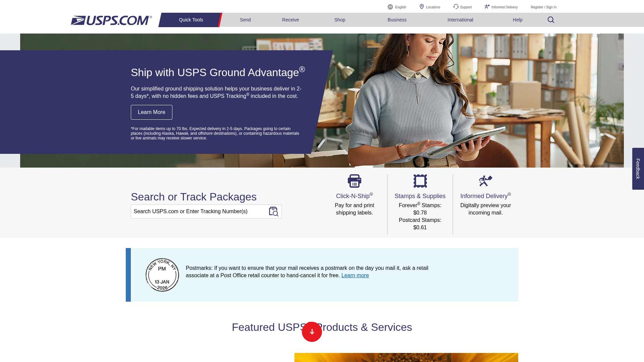This screenshot has height=362, width=644.
Task: Open the site search magnifier
Action: pyautogui.click(x=551, y=20)
